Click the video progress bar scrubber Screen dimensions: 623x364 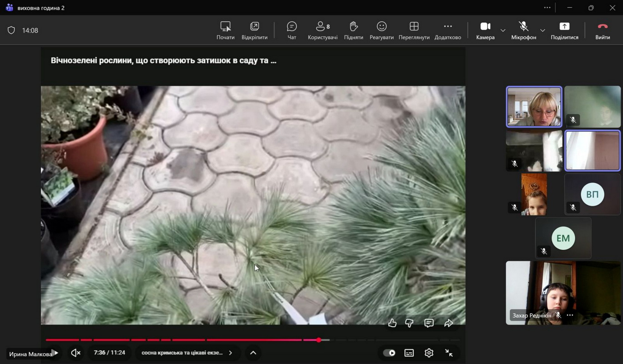coord(319,340)
